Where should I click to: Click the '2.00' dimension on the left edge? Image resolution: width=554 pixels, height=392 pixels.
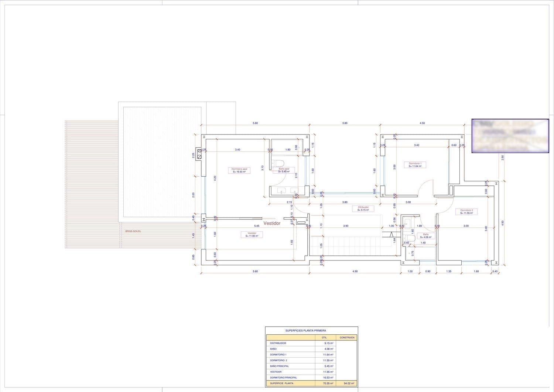point(193,195)
